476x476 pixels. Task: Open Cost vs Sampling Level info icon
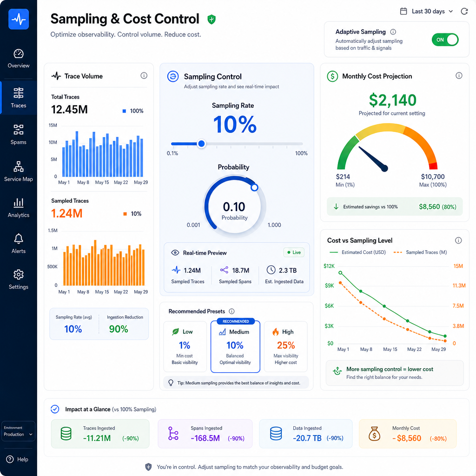click(x=458, y=240)
